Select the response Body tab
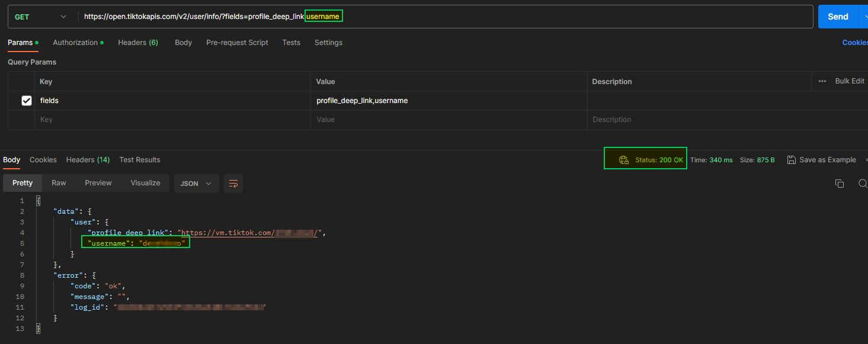The width and height of the screenshot is (868, 344). (x=11, y=160)
